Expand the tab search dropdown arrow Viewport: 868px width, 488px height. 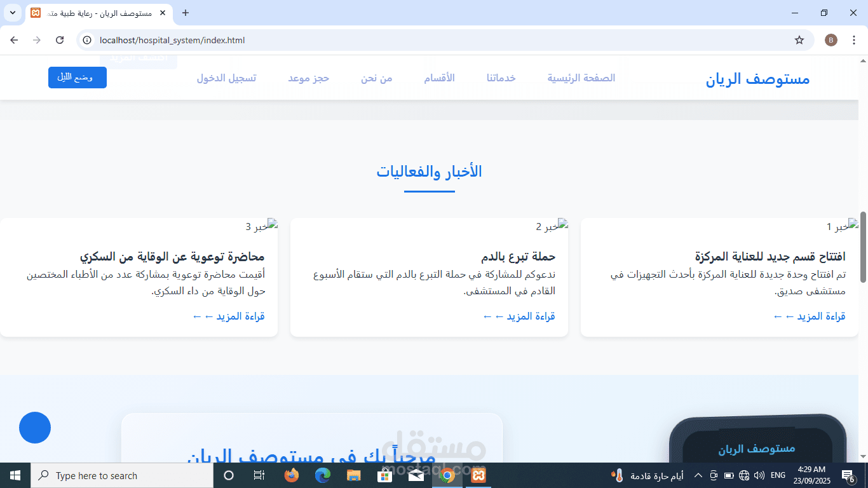13,13
